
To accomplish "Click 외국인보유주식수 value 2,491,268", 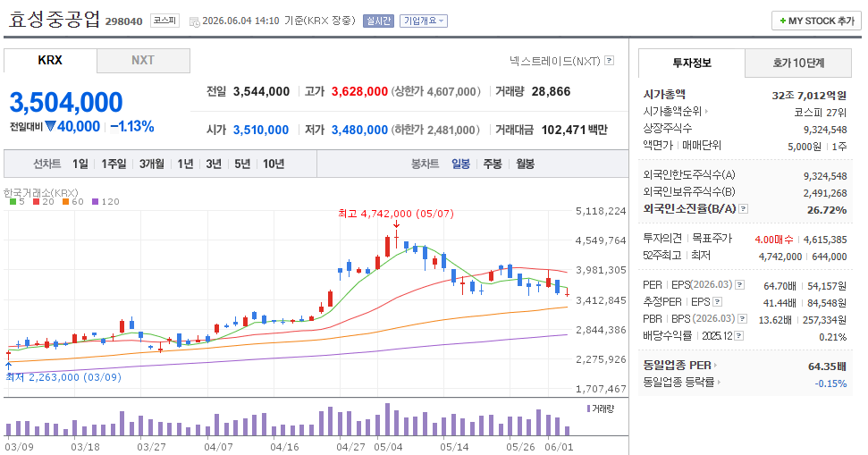I will (825, 193).
